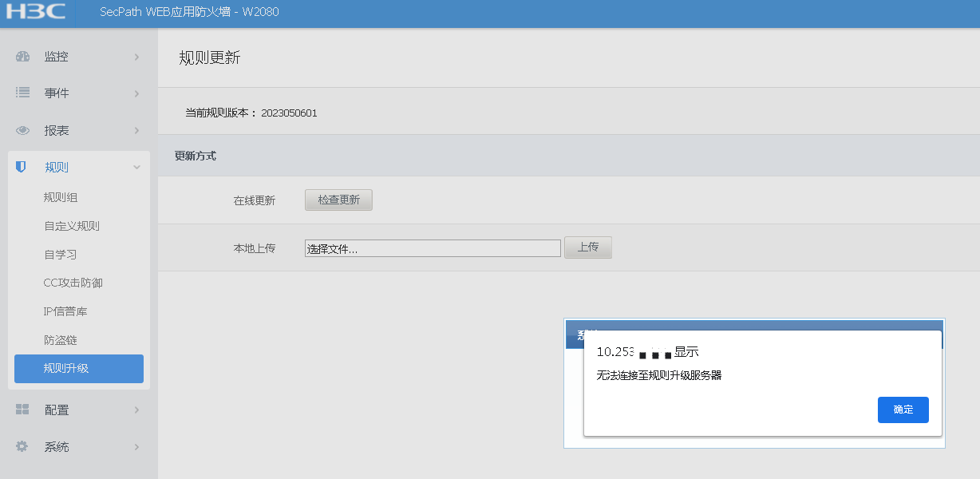Expand the 监控 menu chevron

(x=136, y=57)
